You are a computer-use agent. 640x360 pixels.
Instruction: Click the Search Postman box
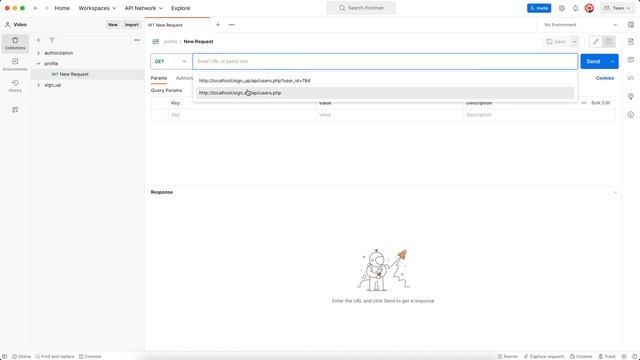(x=361, y=8)
